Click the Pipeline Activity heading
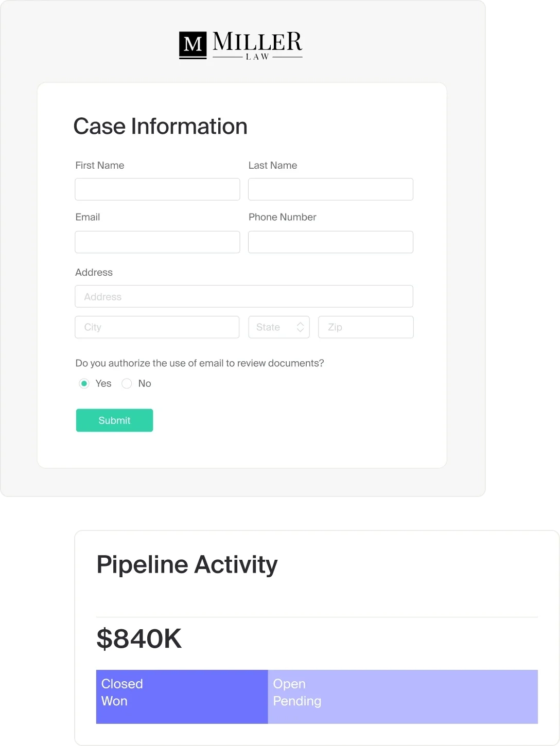This screenshot has height=746, width=560. (x=187, y=564)
